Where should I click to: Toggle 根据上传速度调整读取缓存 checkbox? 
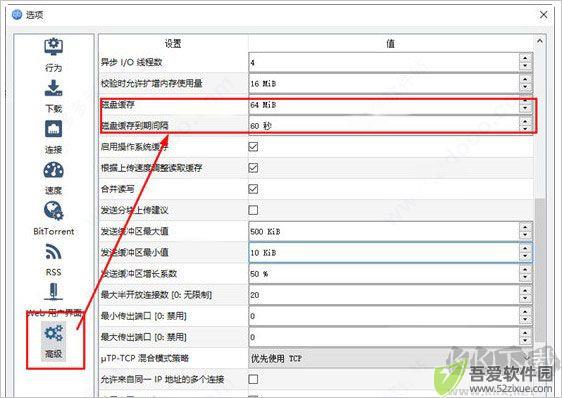tap(253, 168)
